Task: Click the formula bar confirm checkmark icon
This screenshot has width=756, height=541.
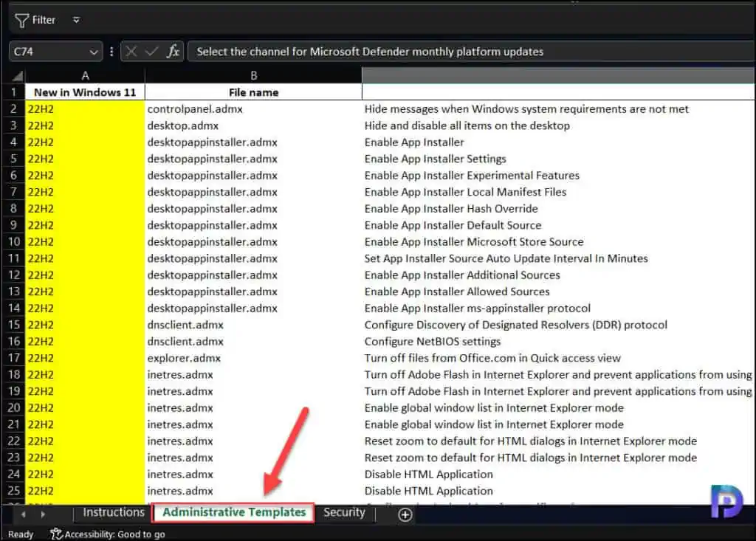Action: click(152, 51)
